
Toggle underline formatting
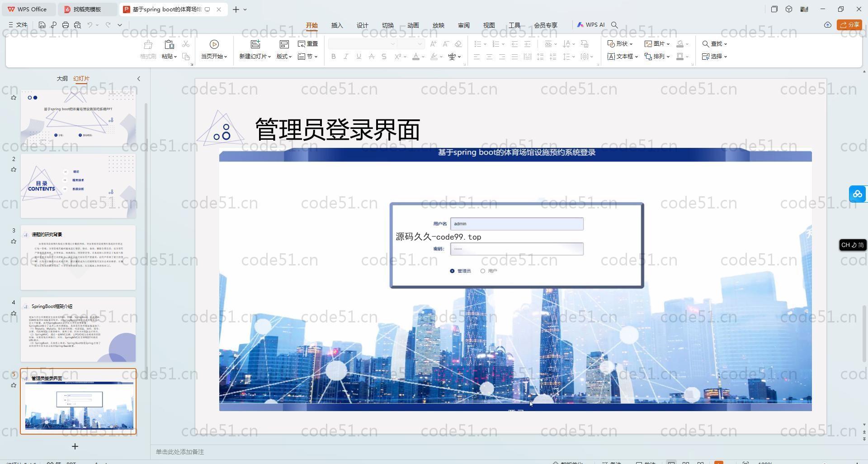(359, 57)
